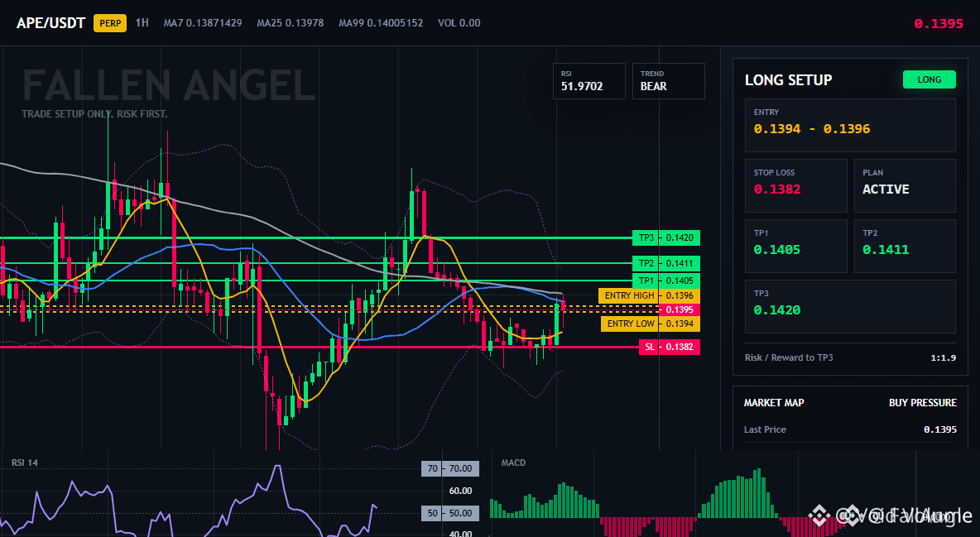
Task: Click the TP1 0.1405 chart line tag
Action: coord(666,280)
